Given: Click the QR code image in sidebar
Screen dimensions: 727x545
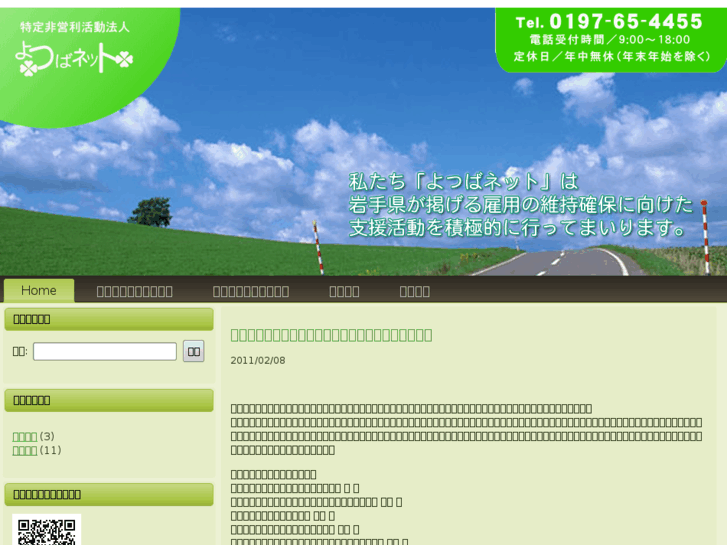Looking at the screenshot, I should tap(46, 530).
